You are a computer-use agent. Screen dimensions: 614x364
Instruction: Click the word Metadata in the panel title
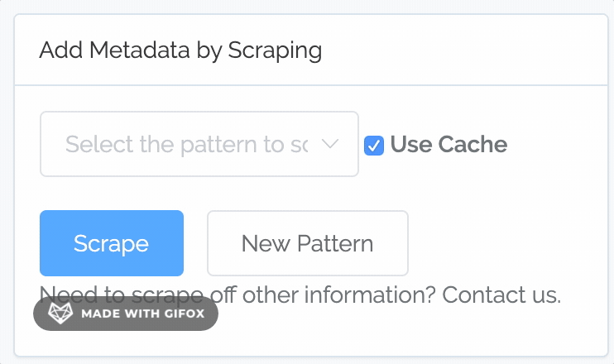click(x=140, y=50)
